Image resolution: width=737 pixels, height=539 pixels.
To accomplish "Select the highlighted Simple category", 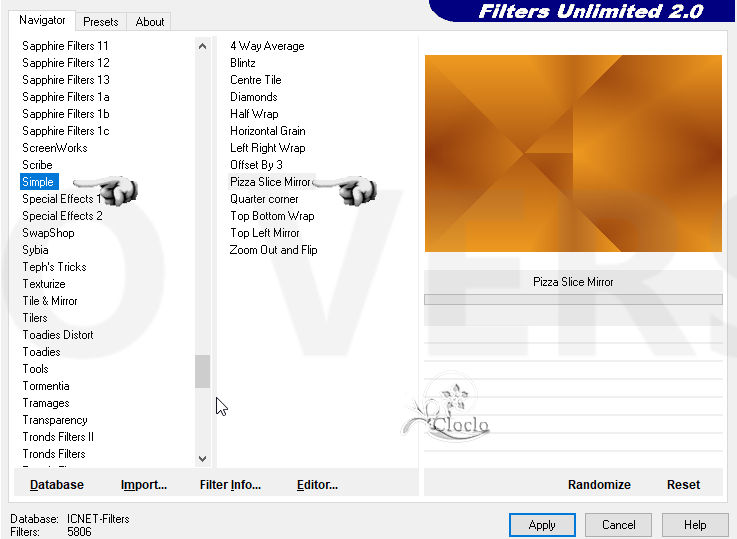I will [39, 182].
